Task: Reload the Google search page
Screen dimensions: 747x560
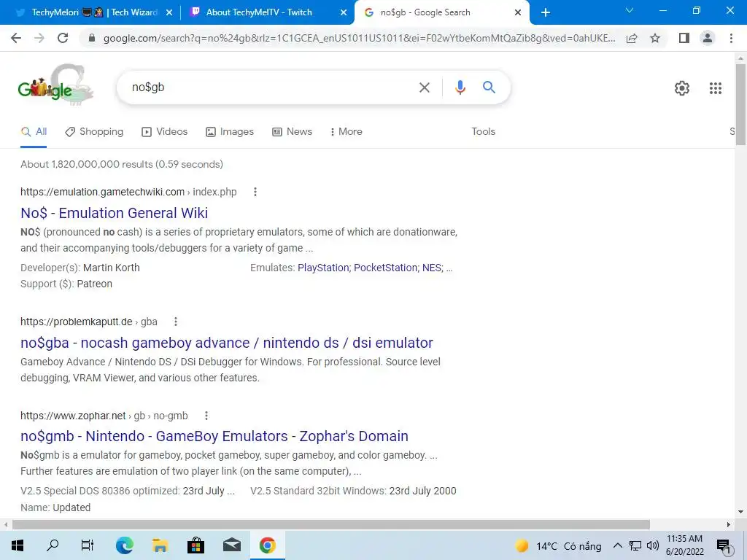Action: coord(63,38)
